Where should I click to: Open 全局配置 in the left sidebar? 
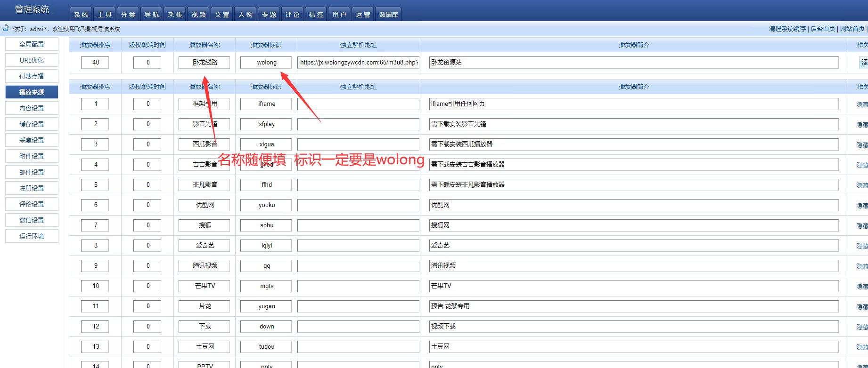[x=32, y=44]
